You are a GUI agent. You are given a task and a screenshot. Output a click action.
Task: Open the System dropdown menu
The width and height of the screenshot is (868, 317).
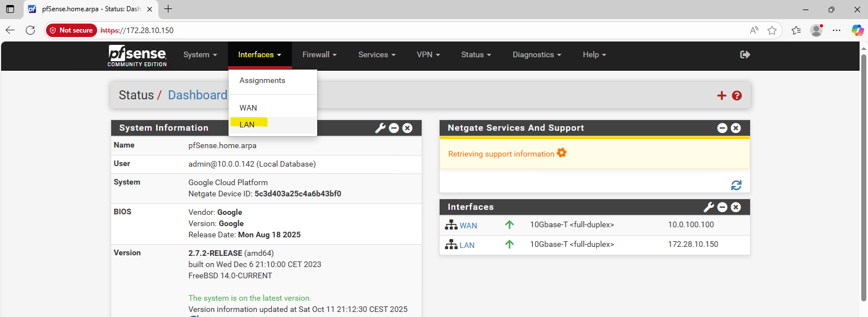(x=200, y=54)
